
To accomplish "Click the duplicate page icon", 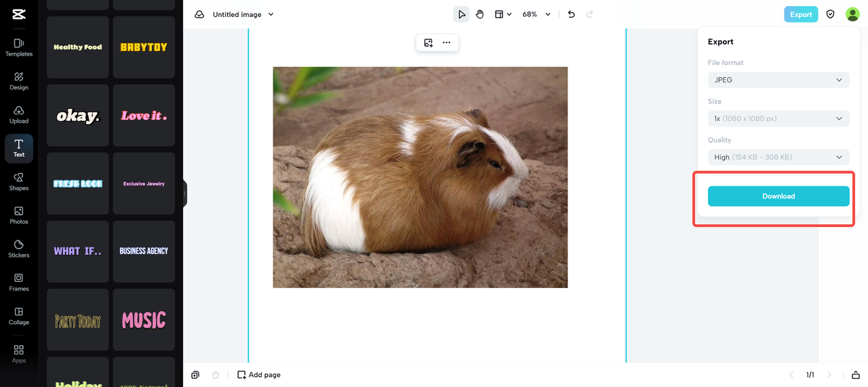I will pos(195,375).
